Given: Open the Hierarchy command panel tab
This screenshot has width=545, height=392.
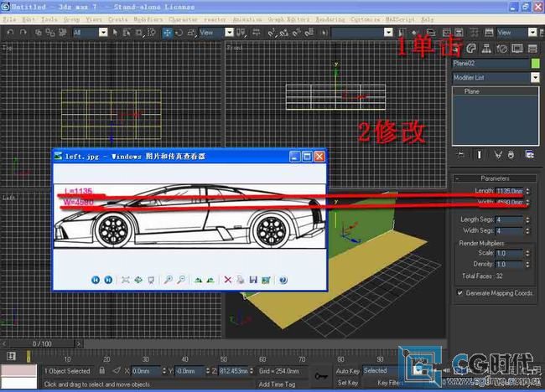Looking at the screenshot, I should point(486,49).
